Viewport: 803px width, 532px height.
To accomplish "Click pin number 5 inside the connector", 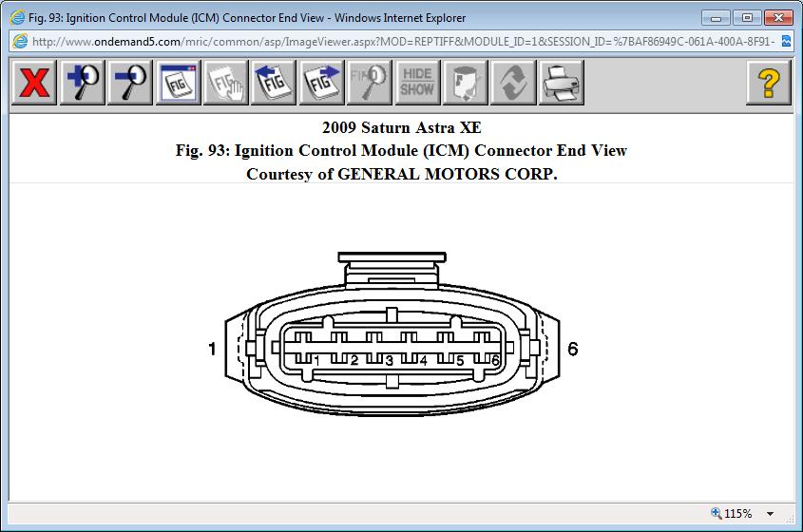I will click(x=459, y=360).
